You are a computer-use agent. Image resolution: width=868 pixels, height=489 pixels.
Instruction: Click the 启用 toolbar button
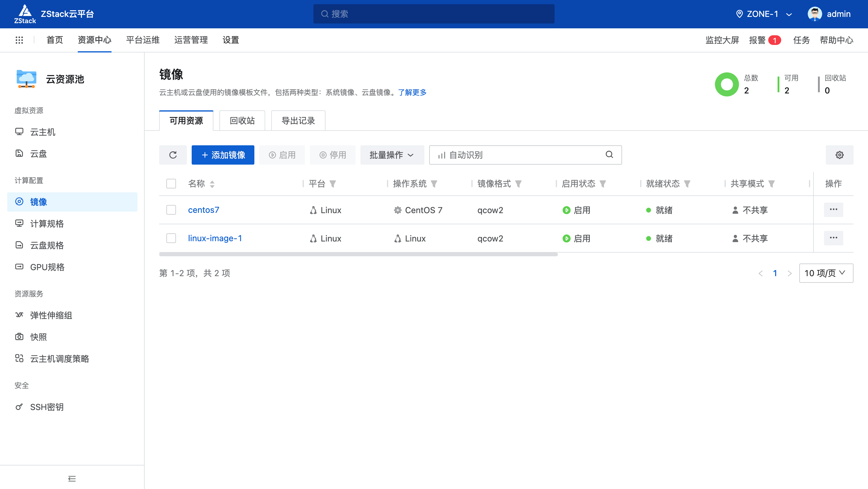[x=282, y=155]
